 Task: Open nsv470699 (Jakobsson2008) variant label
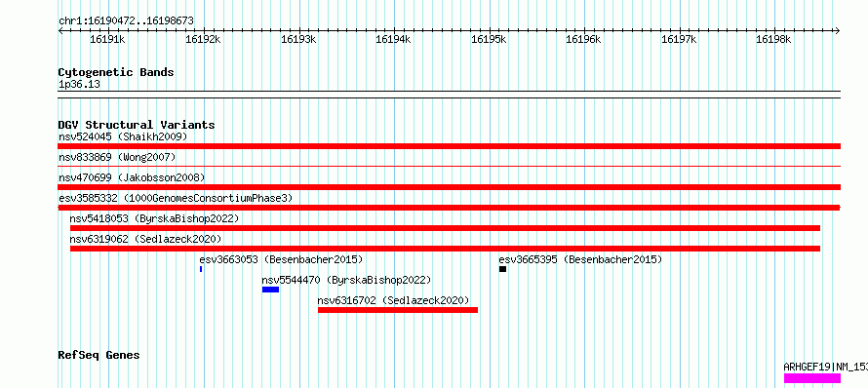pyautogui.click(x=132, y=177)
